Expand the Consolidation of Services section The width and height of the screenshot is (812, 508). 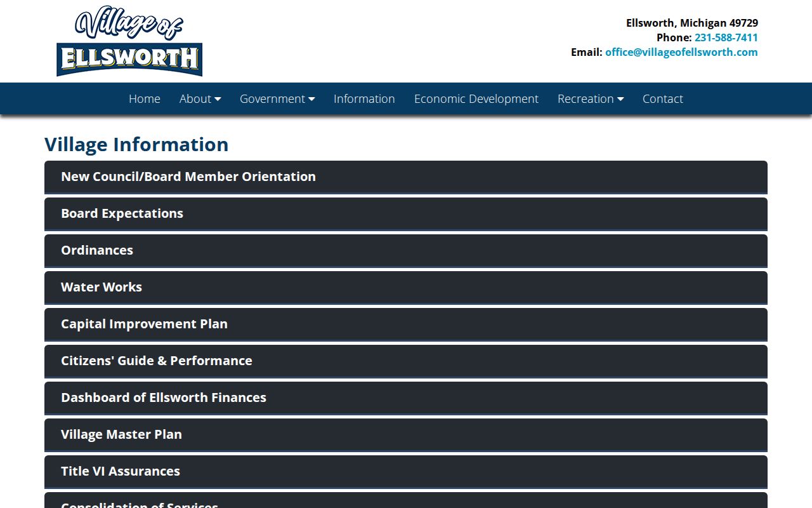coord(406,500)
